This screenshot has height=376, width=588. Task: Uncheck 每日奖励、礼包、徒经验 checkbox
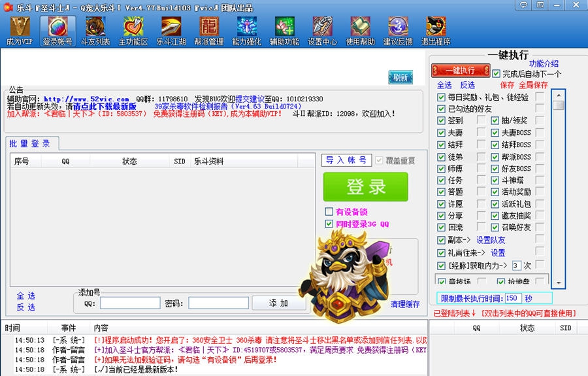tap(442, 97)
